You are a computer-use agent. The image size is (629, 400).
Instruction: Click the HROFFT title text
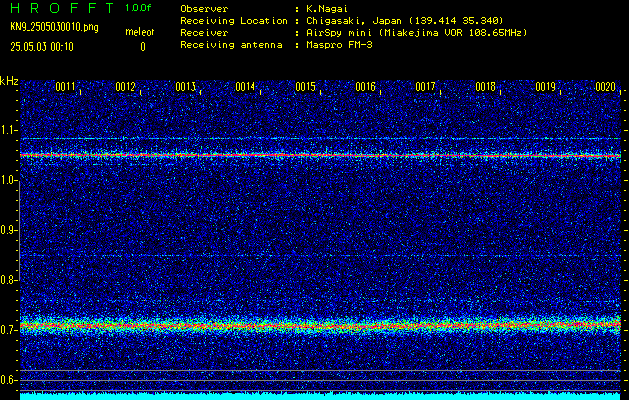point(62,8)
